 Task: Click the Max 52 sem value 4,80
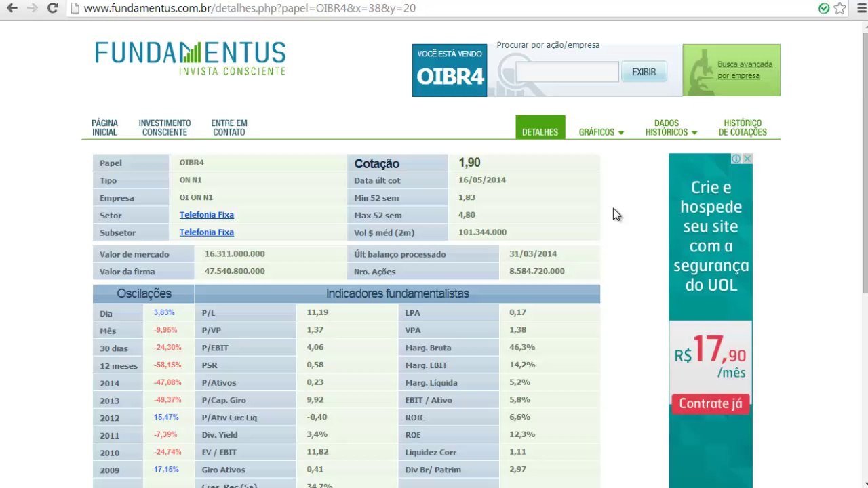coord(467,215)
